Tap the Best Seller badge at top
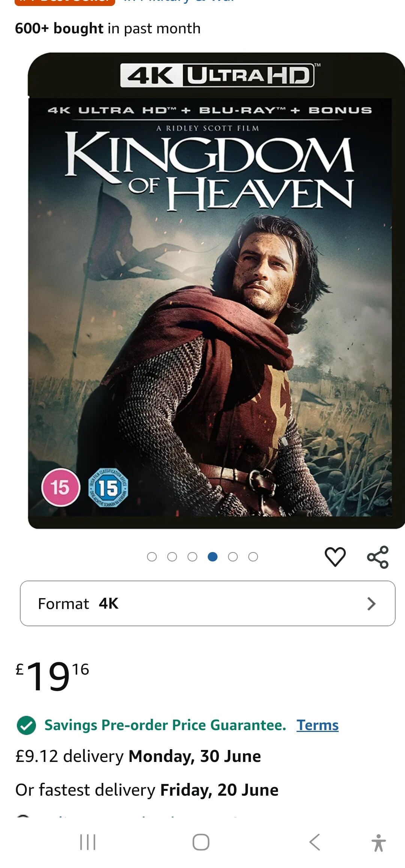 pos(65,2)
